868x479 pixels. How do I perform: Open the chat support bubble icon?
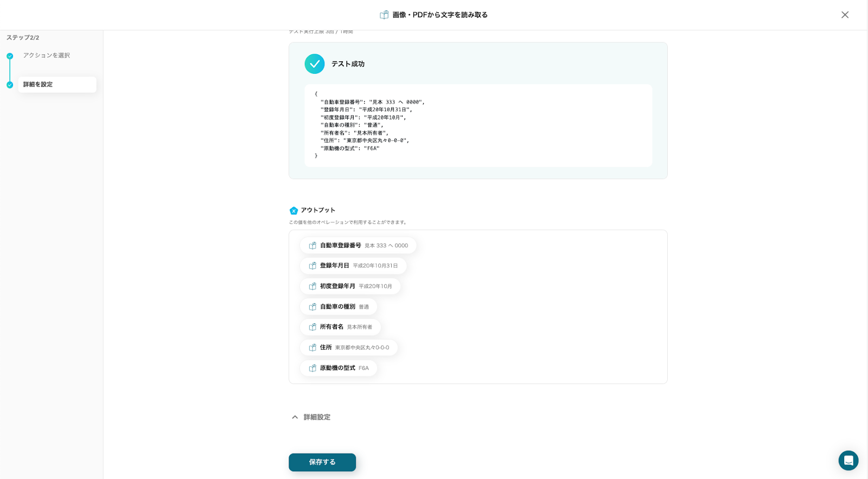pos(848,461)
